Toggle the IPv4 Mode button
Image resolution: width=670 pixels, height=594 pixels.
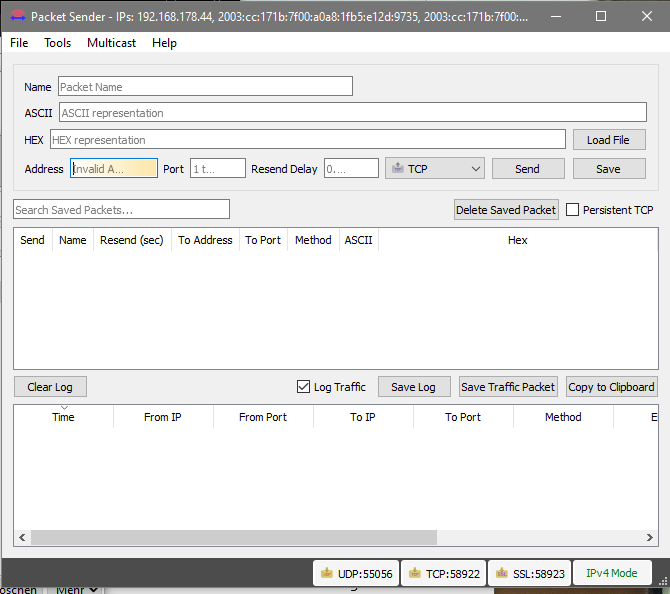(x=612, y=573)
